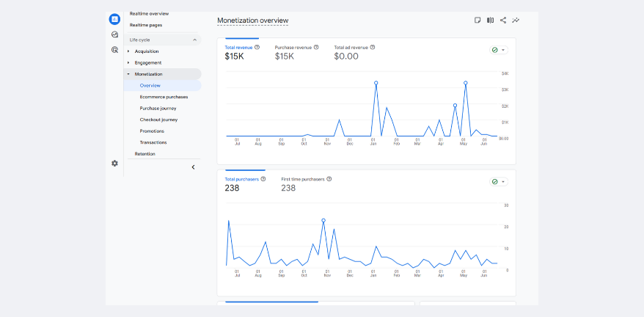The height and width of the screenshot is (317, 644).
Task: Click help icon next to Total revenue
Action: 257,47
